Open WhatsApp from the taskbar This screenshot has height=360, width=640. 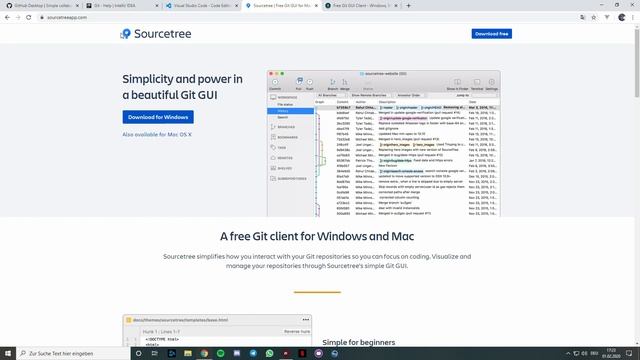pyautogui.click(x=269, y=353)
